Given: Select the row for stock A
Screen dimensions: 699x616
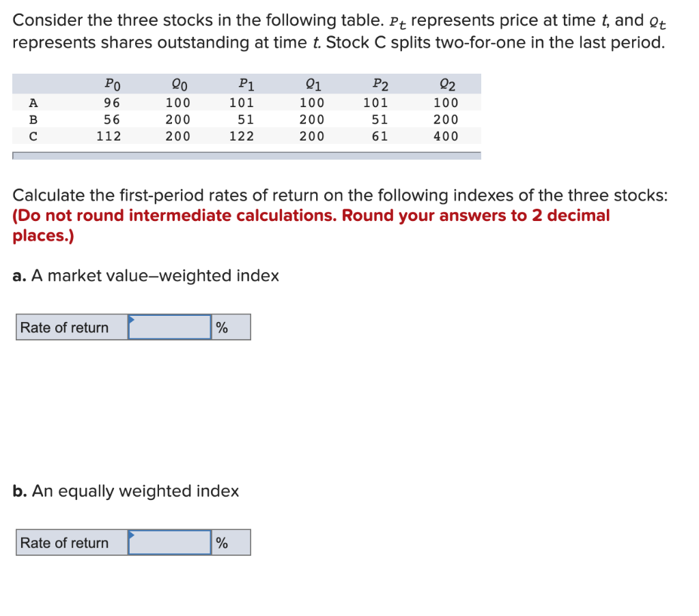Looking at the screenshot, I should 32,103.
